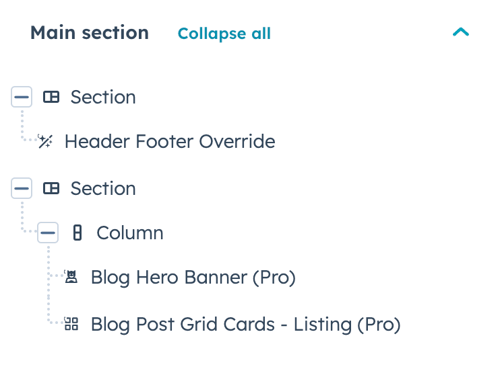Collapse the second Section tree node
This screenshot has height=371, width=500.
[x=22, y=188]
